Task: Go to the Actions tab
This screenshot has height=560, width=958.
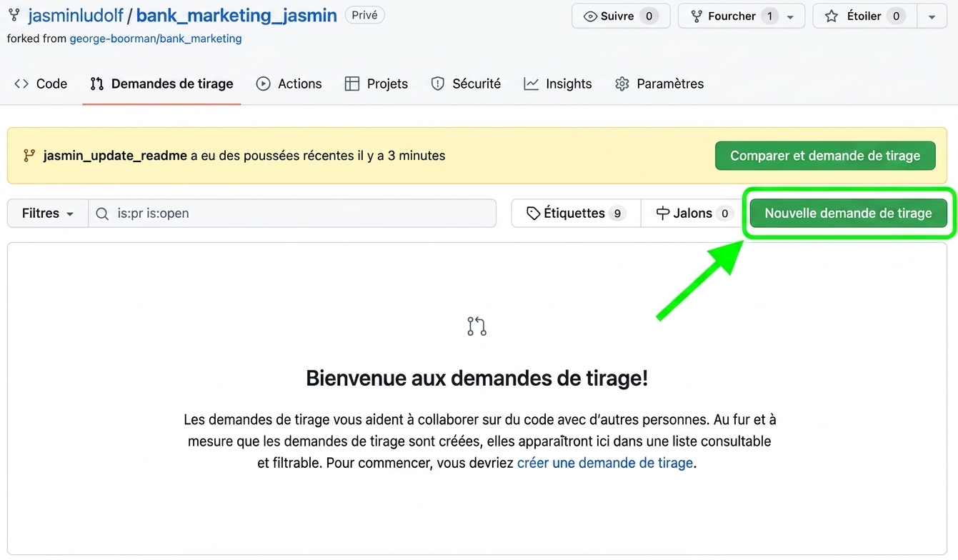Action: pos(289,84)
